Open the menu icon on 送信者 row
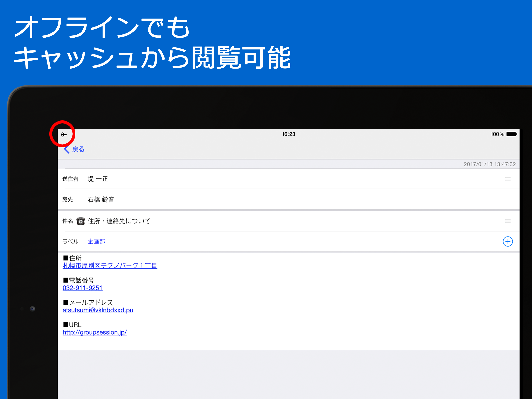 tap(508, 179)
